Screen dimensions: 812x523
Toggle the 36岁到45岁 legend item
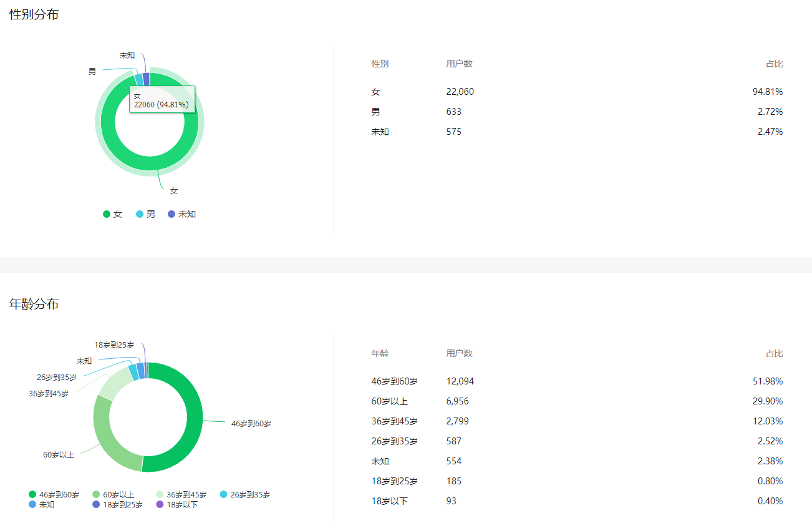point(181,495)
